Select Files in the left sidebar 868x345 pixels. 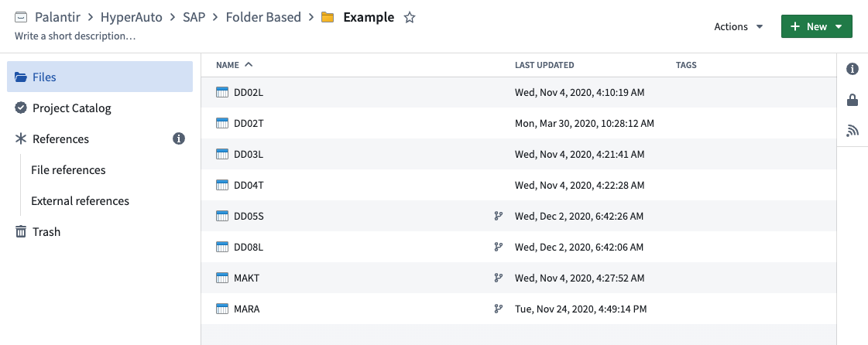coord(100,77)
